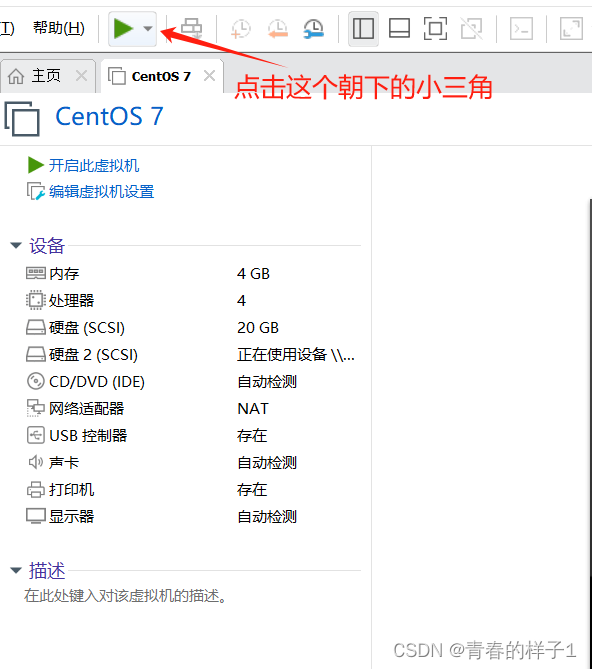
Task: Click the 打印机 printer icon
Action: coord(36,489)
